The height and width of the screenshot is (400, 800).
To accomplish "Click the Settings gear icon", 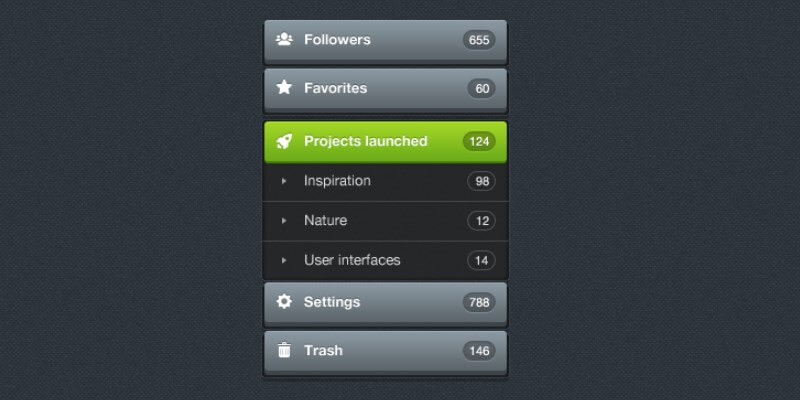I will point(284,301).
